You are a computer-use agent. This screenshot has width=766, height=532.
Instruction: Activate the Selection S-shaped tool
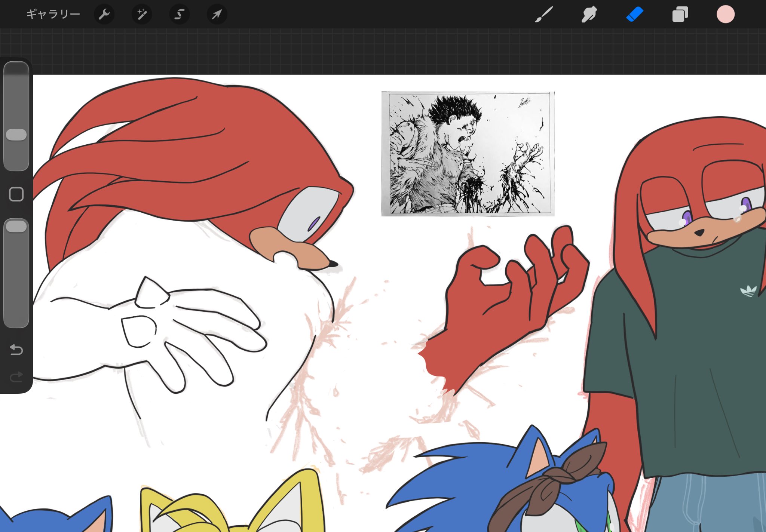[x=180, y=15]
